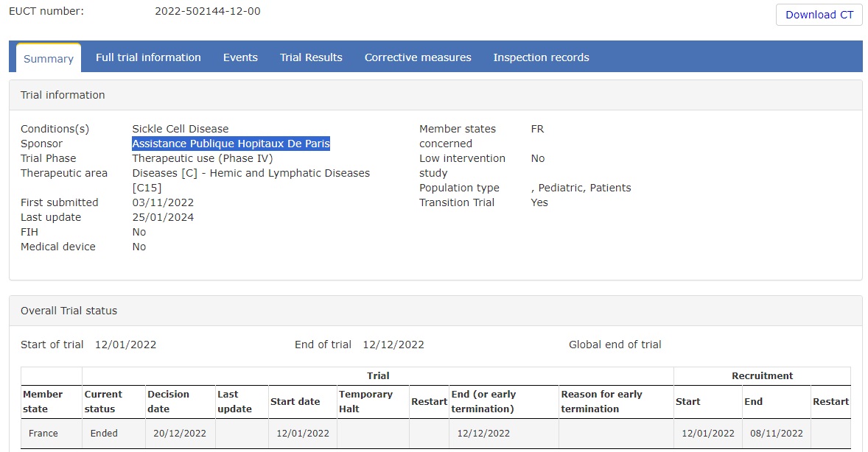Screen dimensions: 868x452
Task: Click the Decision date column header
Action: (181, 402)
